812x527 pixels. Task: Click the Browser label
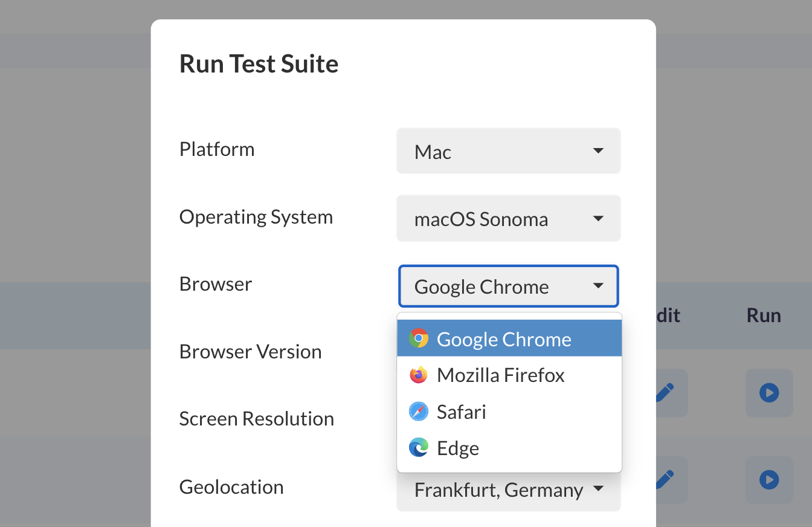point(216,283)
